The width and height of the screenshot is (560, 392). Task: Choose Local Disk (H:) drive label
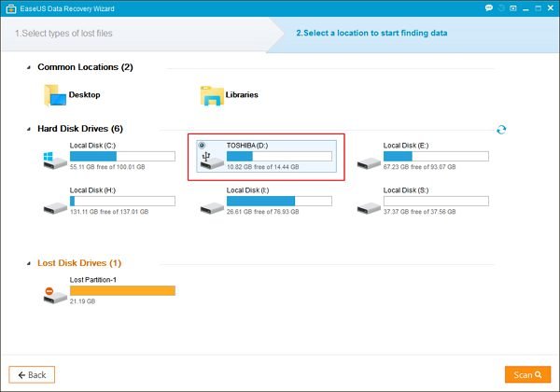click(91, 189)
